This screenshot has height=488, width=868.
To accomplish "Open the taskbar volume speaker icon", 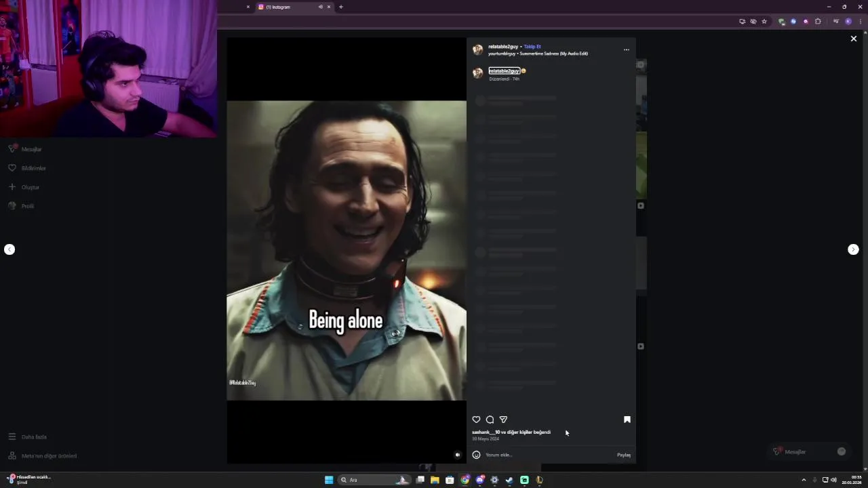I will (x=833, y=480).
